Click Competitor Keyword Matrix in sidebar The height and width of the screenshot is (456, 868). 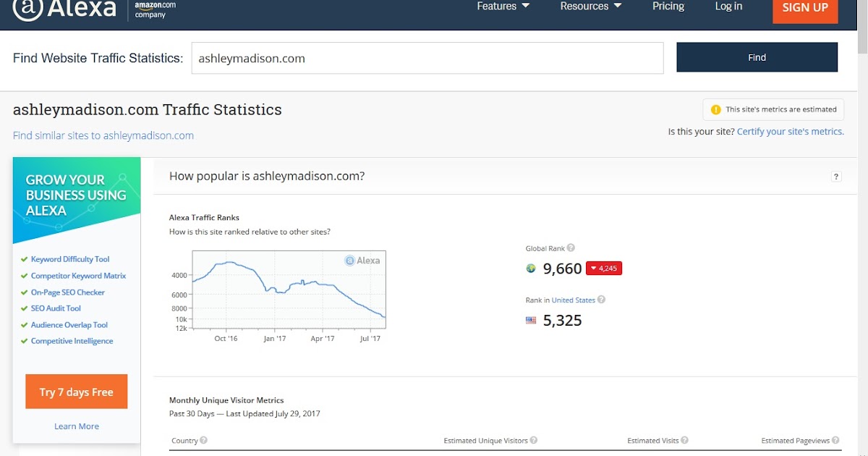[78, 276]
